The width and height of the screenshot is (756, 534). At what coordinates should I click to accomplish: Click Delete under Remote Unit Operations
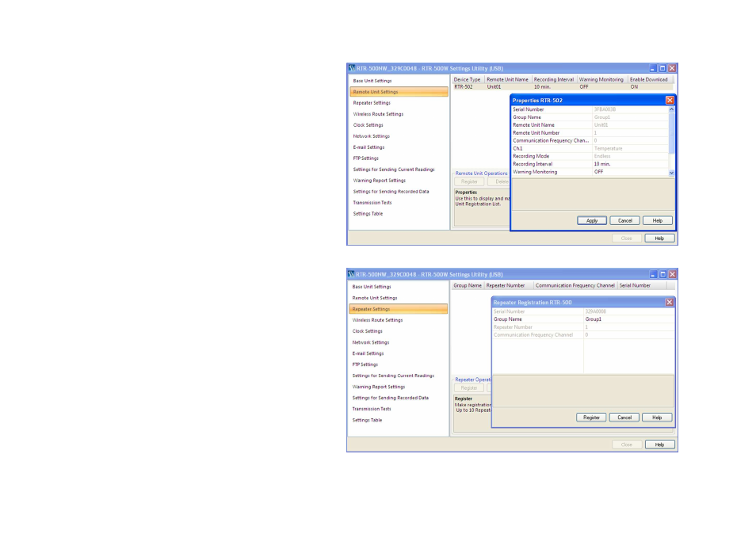point(499,181)
